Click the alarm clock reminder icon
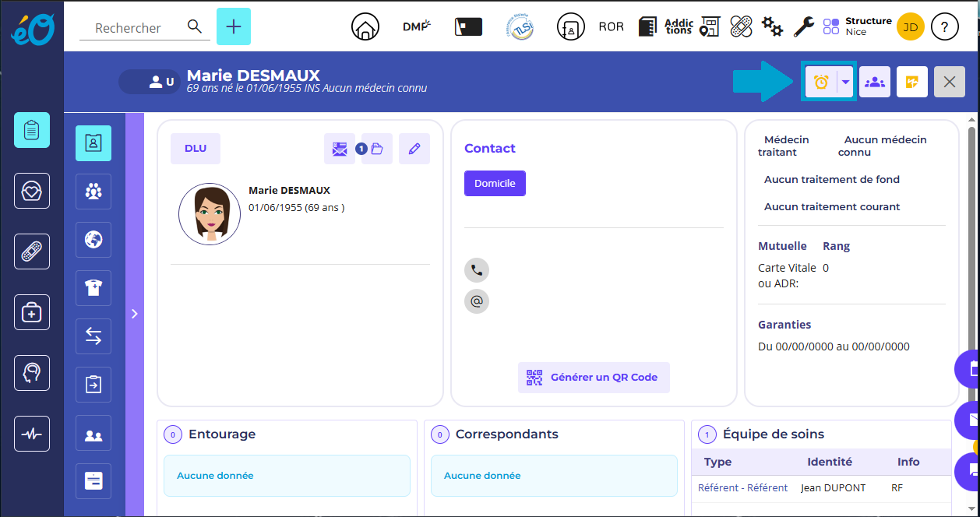This screenshot has height=517, width=980. click(x=820, y=82)
